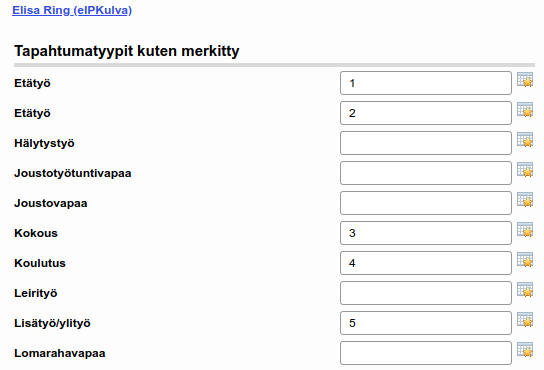Image resolution: width=544 pixels, height=370 pixels.
Task: Click the empty Lomarahavapaa input field
Action: [x=426, y=353]
